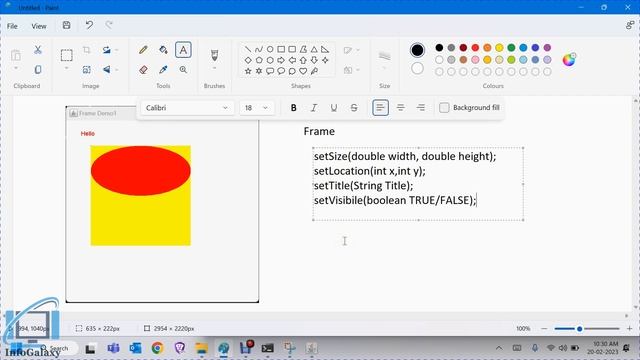
Task: Select the Magnifier tool
Action: pos(183,70)
